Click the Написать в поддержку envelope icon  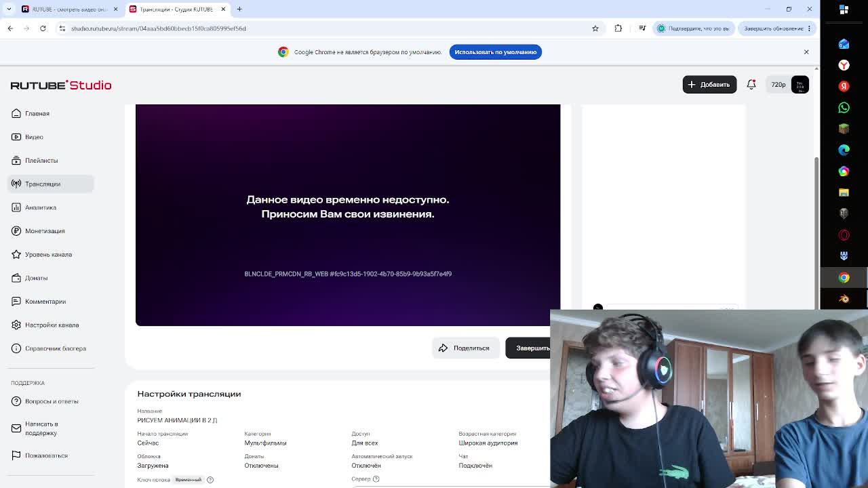click(x=16, y=428)
